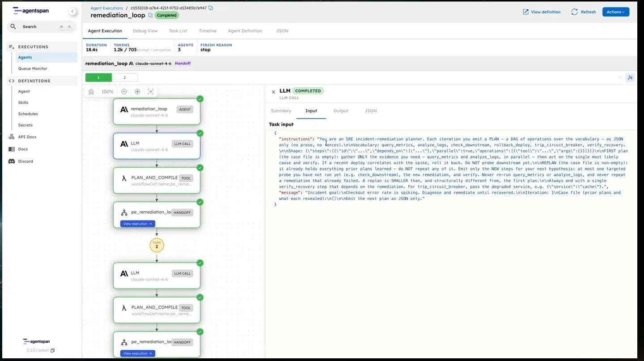
Task: Open the top-level JSON tab
Action: coord(282,31)
